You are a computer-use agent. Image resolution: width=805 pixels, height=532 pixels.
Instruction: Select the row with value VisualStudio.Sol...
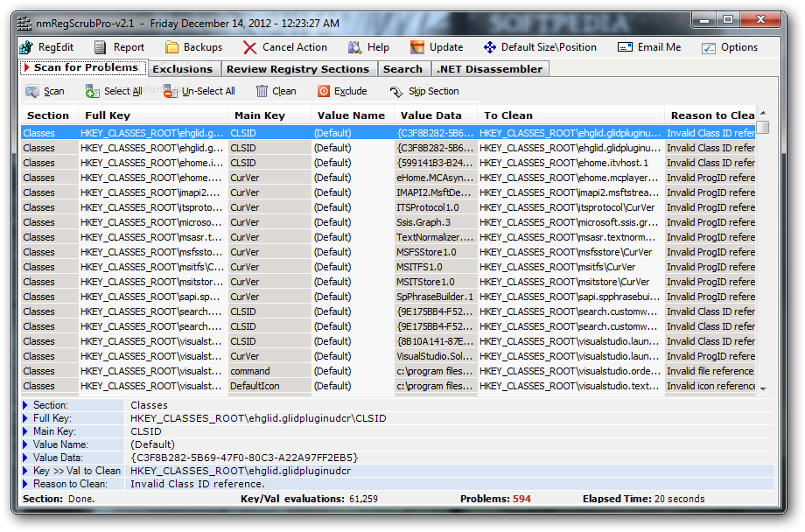coord(388,356)
